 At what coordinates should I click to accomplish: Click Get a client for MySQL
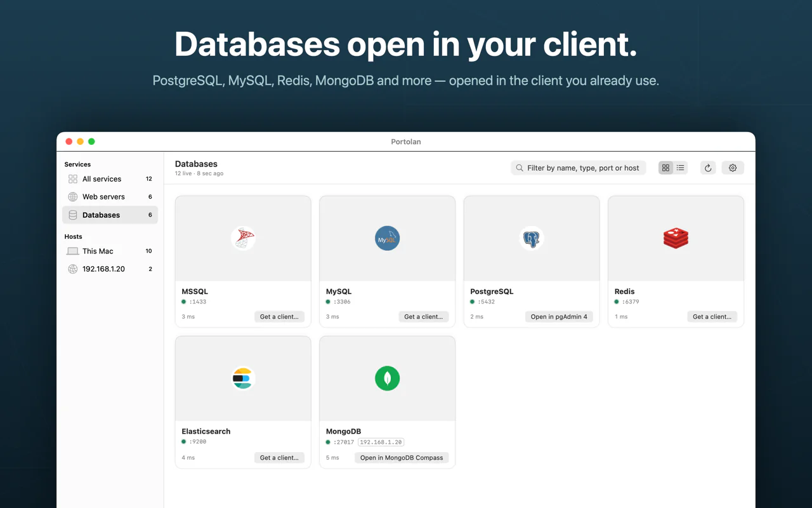point(424,317)
